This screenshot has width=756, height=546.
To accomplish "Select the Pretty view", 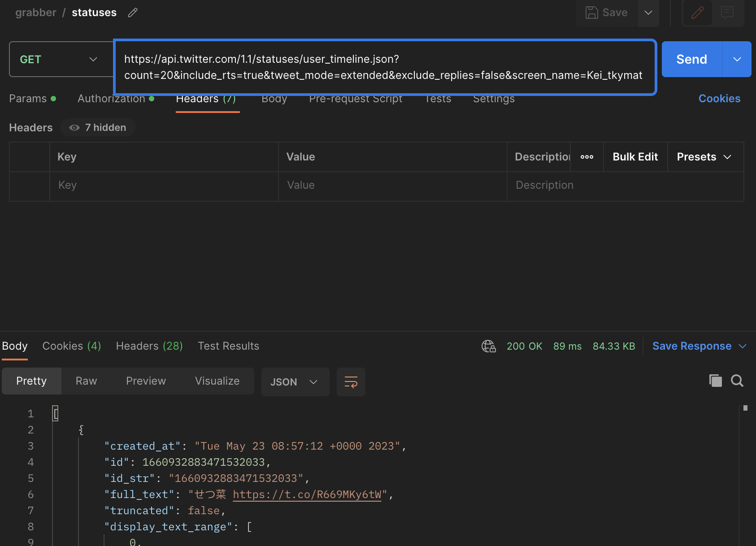I will coord(31,381).
